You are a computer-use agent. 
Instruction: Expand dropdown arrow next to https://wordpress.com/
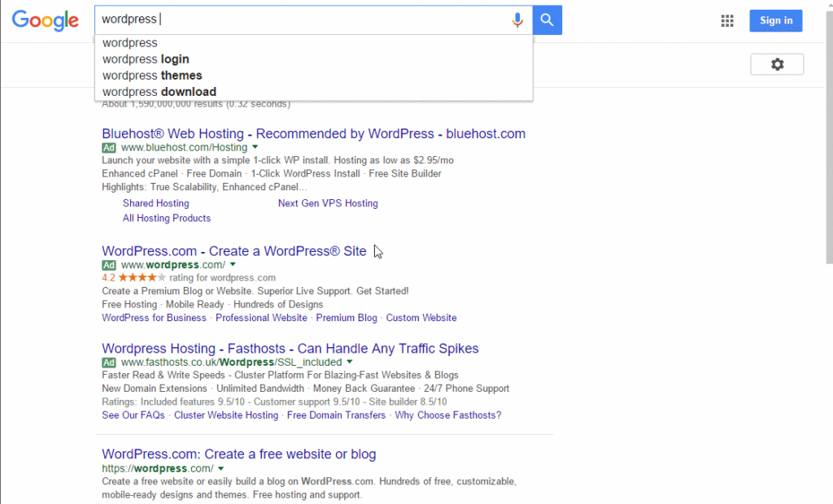221,468
